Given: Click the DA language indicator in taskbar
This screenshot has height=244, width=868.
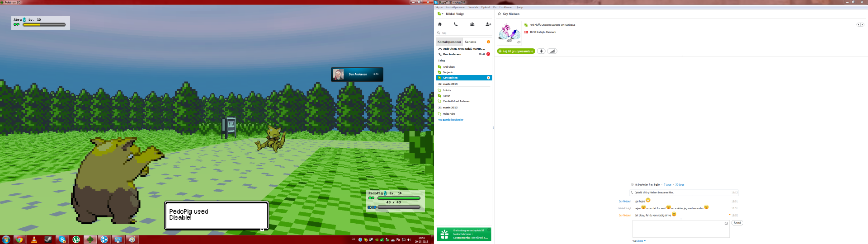Looking at the screenshot, I should (x=353, y=239).
